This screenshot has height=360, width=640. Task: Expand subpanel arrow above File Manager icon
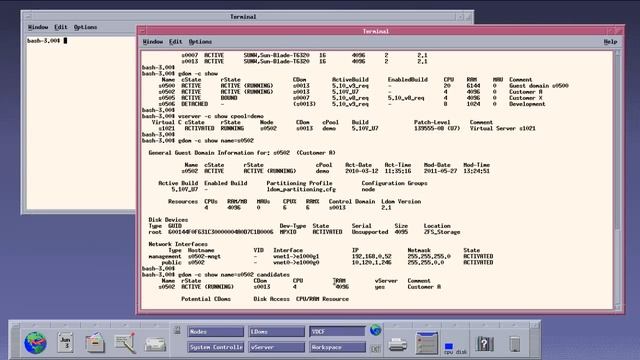[x=95, y=325]
